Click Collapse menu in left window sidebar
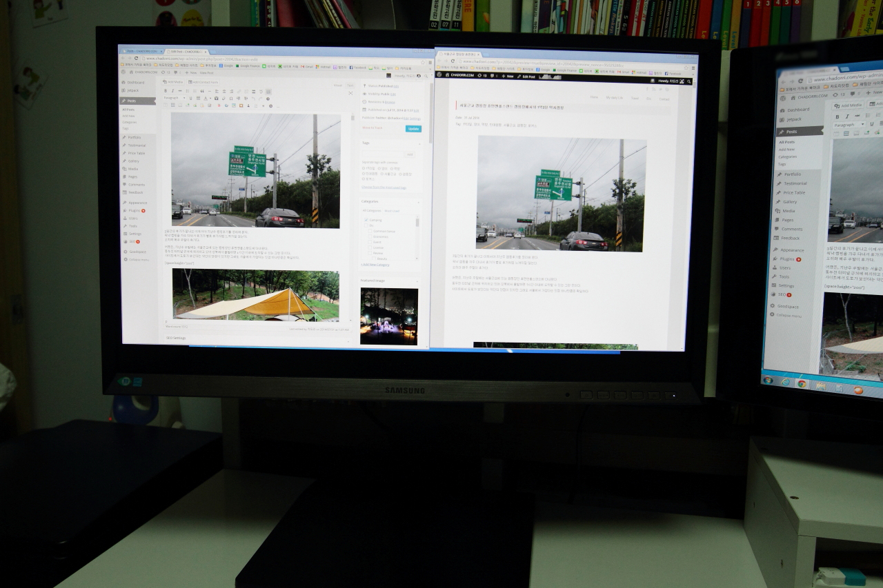The image size is (883, 588). point(136,259)
